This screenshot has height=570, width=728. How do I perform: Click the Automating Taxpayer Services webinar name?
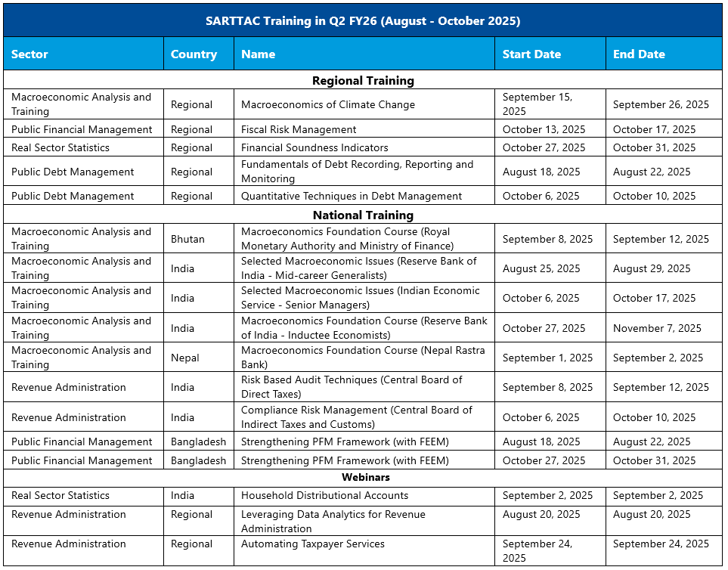[x=313, y=544]
